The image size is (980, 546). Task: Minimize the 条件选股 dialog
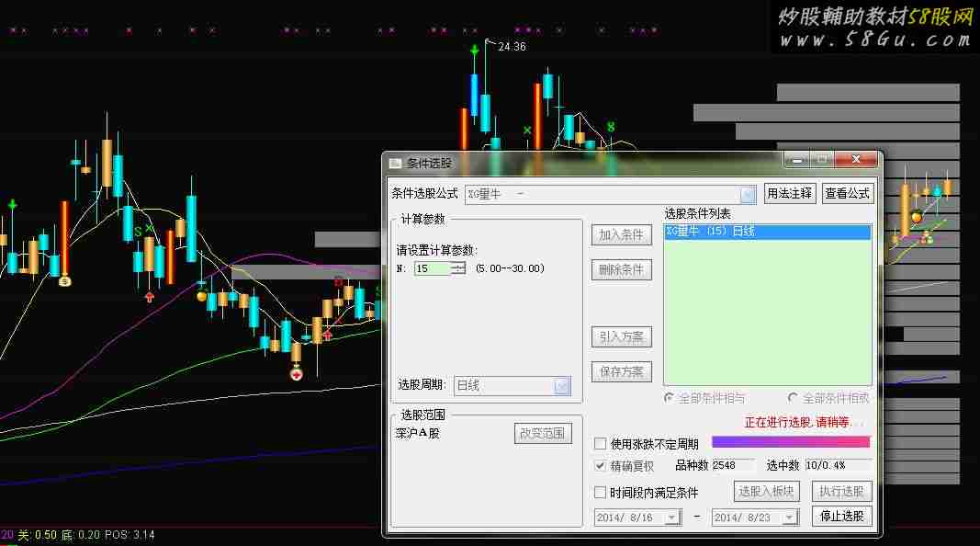coord(797,160)
